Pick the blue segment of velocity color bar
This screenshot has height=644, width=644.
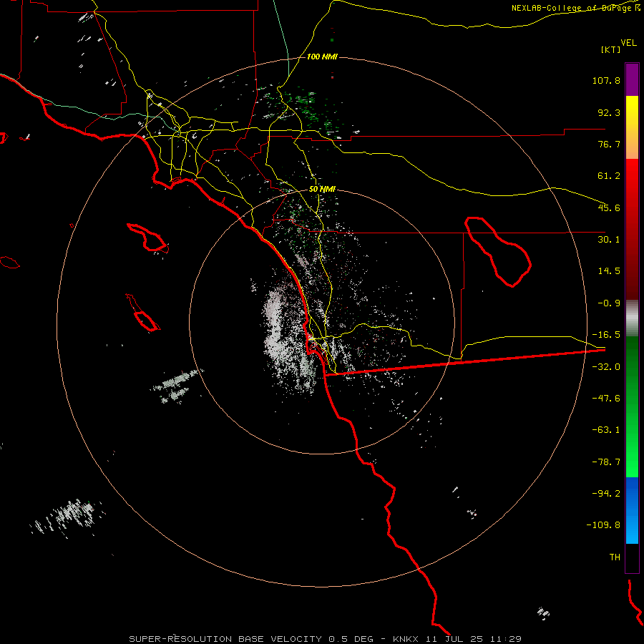click(x=632, y=510)
